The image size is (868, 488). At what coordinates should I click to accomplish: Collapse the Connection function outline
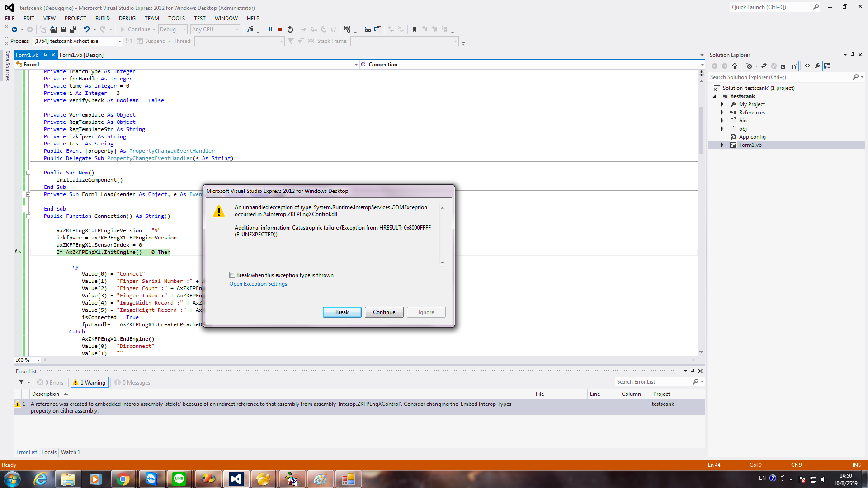[28, 216]
